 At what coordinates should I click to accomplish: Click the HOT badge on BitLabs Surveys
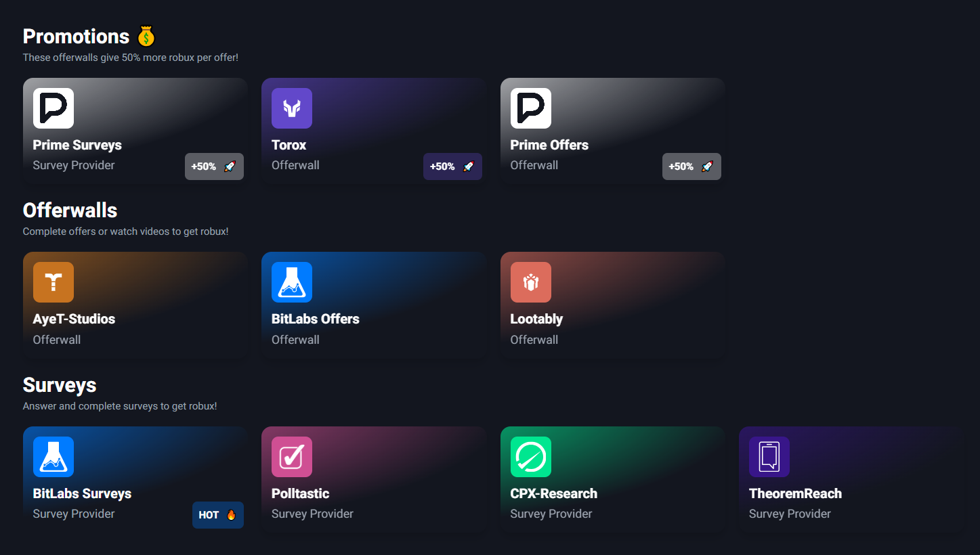pyautogui.click(x=217, y=515)
